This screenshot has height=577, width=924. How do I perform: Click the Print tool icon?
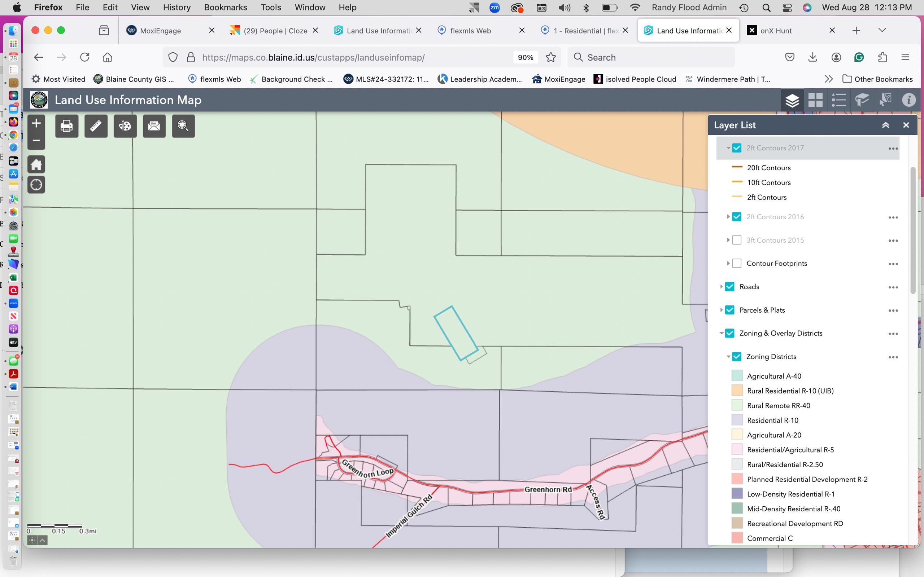point(66,126)
